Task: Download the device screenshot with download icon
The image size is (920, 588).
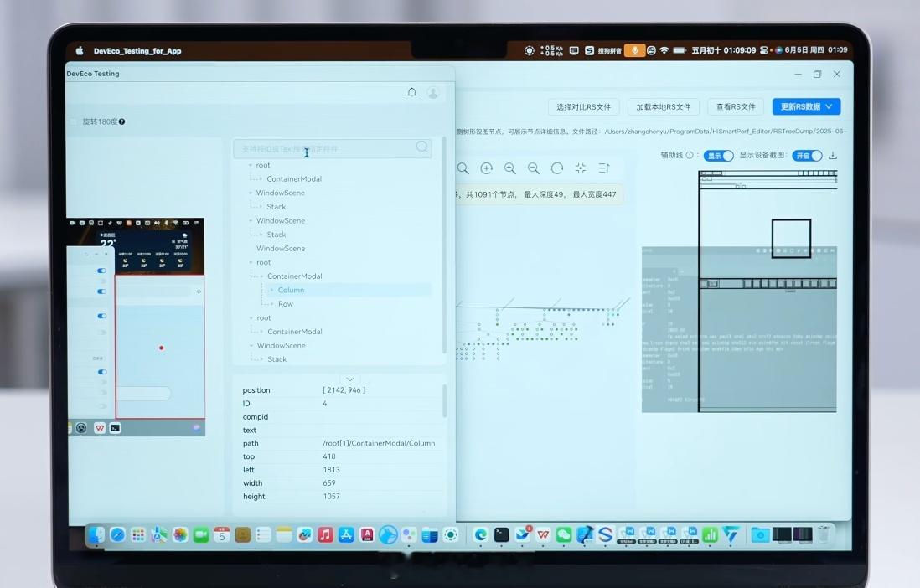Action: pos(833,156)
